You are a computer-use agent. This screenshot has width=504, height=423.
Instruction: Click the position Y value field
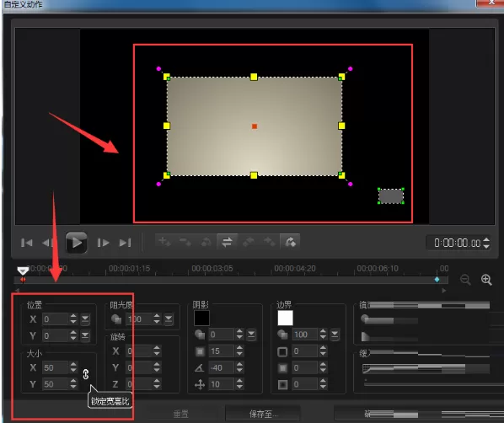tap(56, 335)
